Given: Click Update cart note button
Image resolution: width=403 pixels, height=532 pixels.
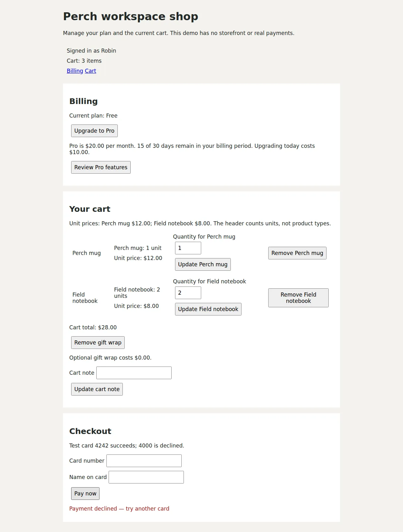Looking at the screenshot, I should (x=97, y=389).
